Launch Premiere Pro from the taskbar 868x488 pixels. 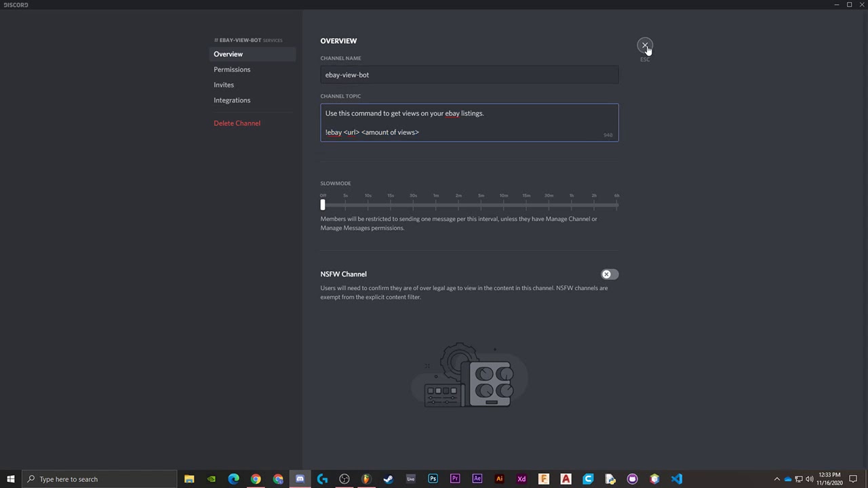[455, 479]
